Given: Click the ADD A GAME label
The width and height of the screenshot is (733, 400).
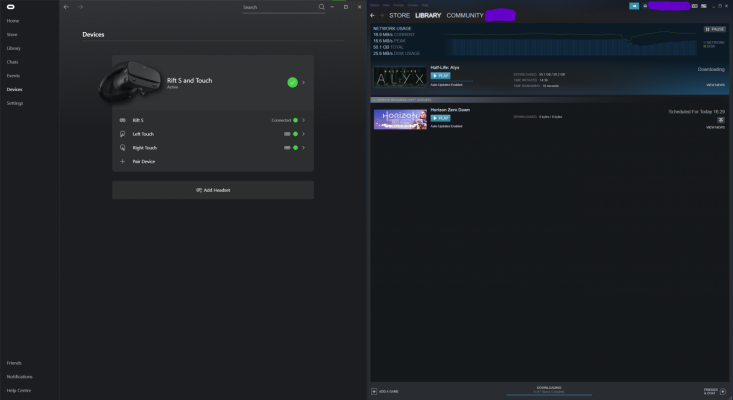Looking at the screenshot, I should (x=389, y=392).
